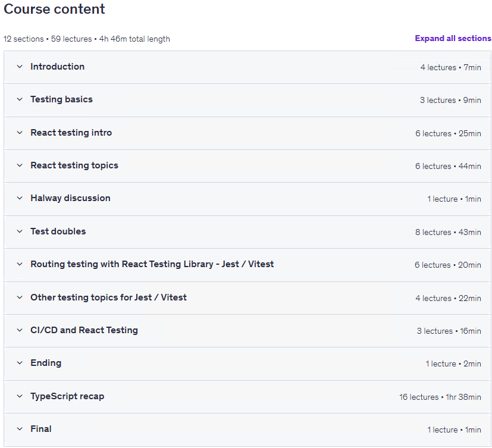Open Other testing topics for Jest / Vitest title

click(108, 297)
